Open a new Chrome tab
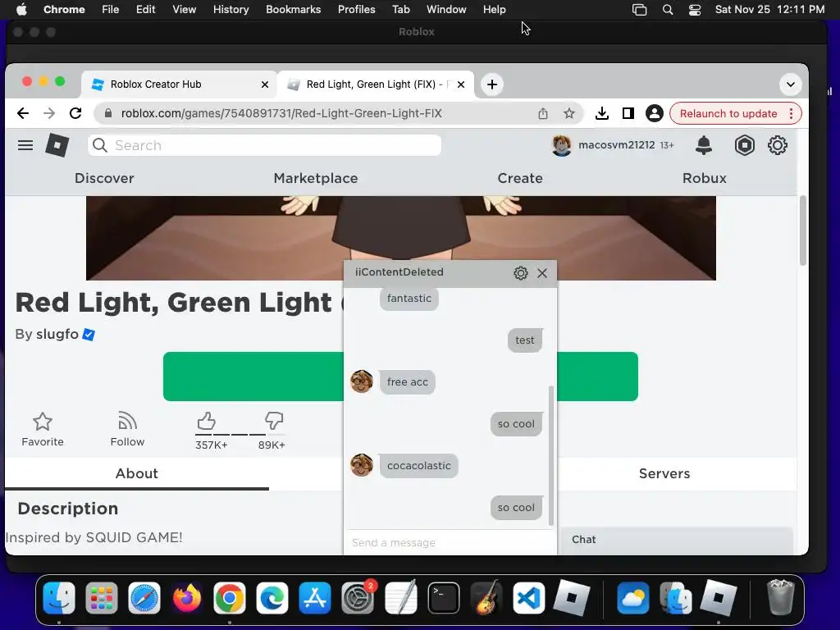The width and height of the screenshot is (840, 630). [x=492, y=84]
